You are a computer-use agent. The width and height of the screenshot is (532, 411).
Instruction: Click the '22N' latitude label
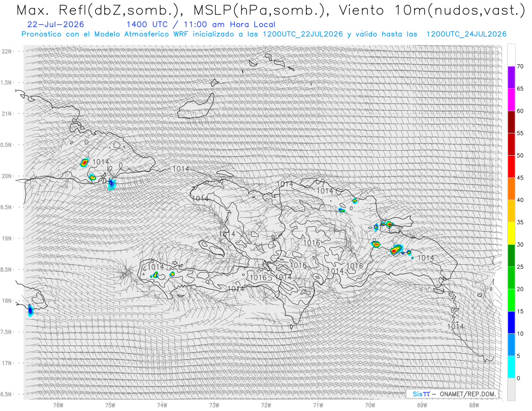7,51
